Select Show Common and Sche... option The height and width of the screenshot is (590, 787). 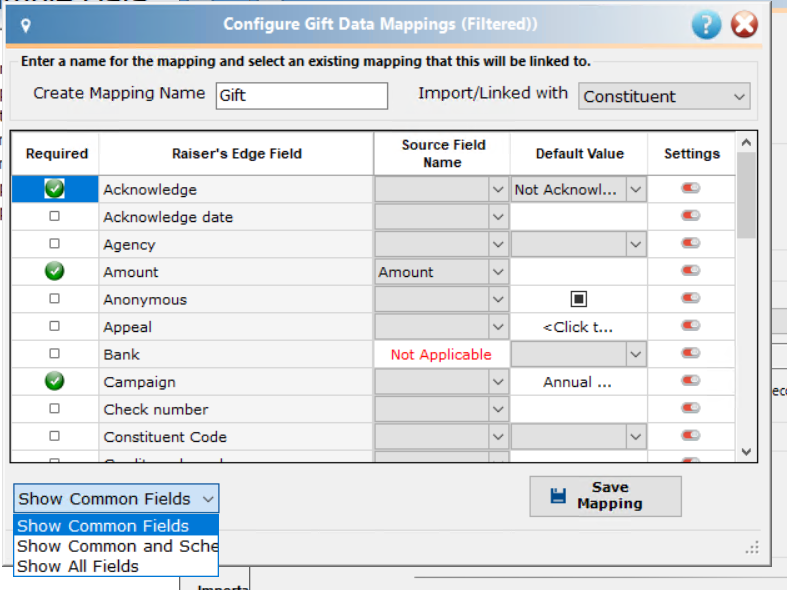(x=116, y=546)
